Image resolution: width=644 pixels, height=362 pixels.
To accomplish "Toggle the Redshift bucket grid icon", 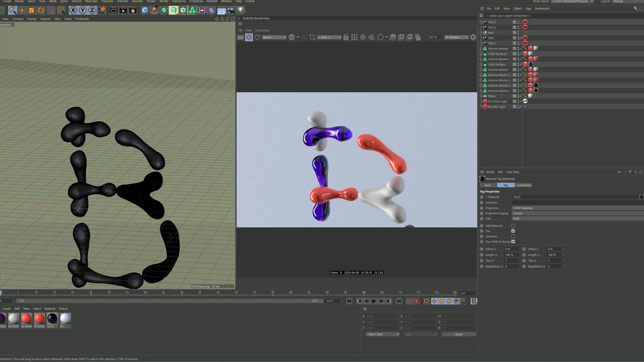I will point(354,37).
